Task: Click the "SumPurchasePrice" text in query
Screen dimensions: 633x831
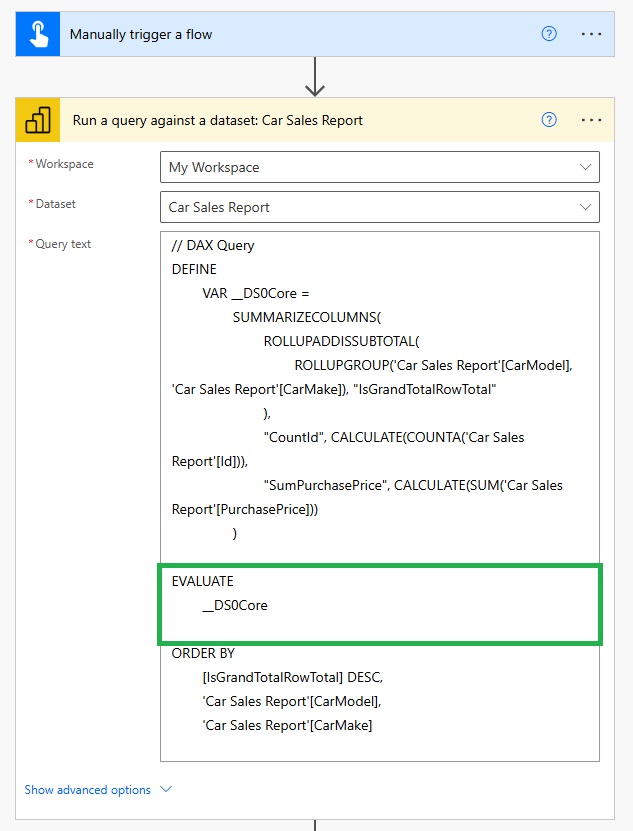Action: click(x=326, y=485)
